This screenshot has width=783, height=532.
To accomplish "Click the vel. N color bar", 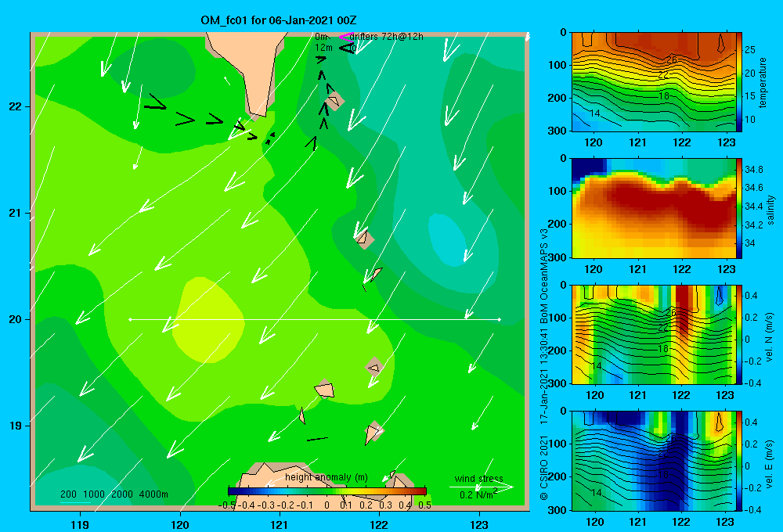I will [x=739, y=334].
